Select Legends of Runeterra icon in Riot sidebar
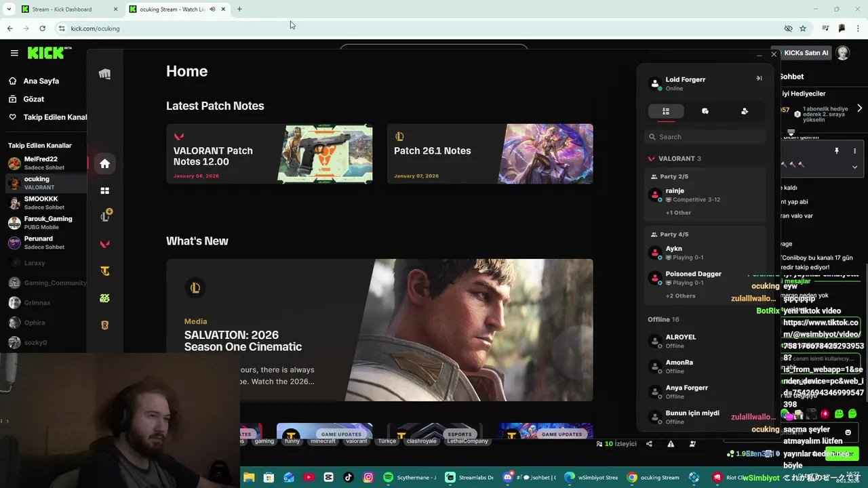The width and height of the screenshot is (868, 488). click(x=104, y=325)
